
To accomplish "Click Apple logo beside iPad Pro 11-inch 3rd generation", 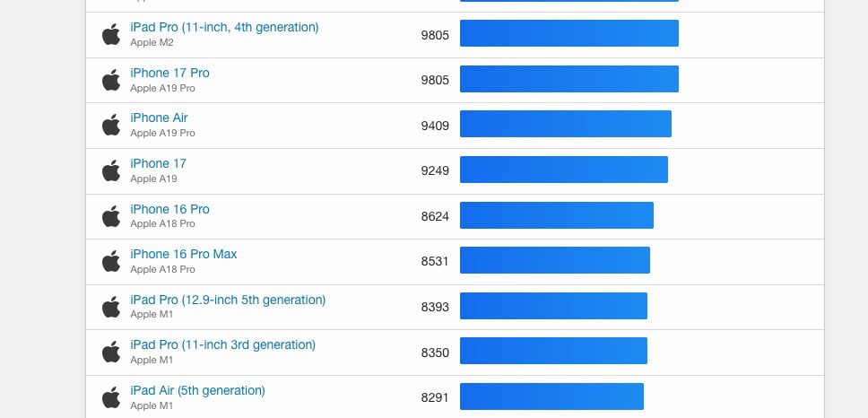I will pos(111,352).
